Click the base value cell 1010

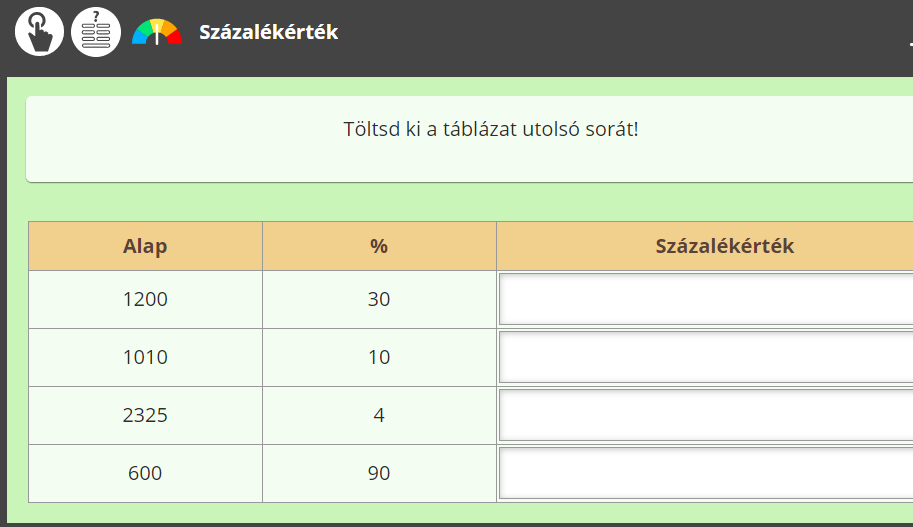coord(145,357)
